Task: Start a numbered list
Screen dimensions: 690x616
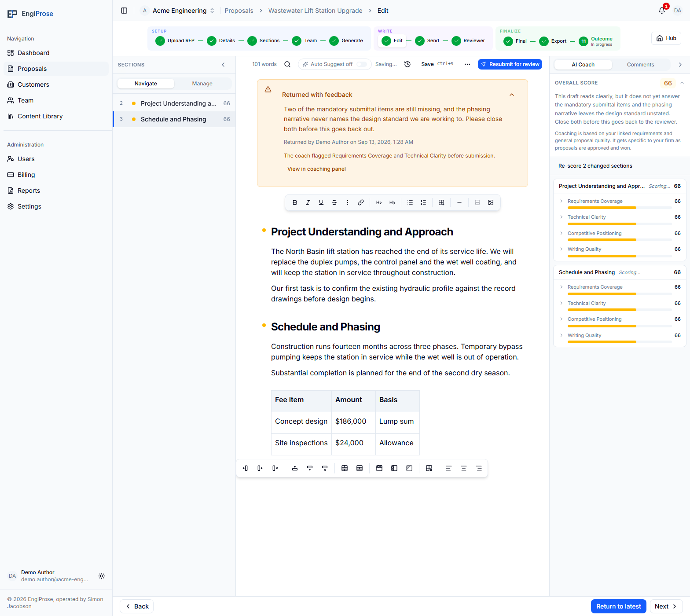Action: click(423, 202)
